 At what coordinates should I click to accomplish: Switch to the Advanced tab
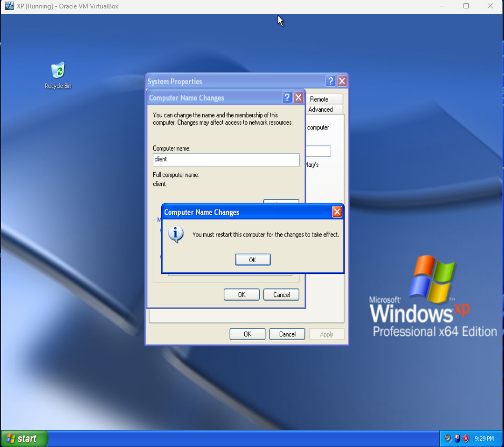(x=324, y=110)
